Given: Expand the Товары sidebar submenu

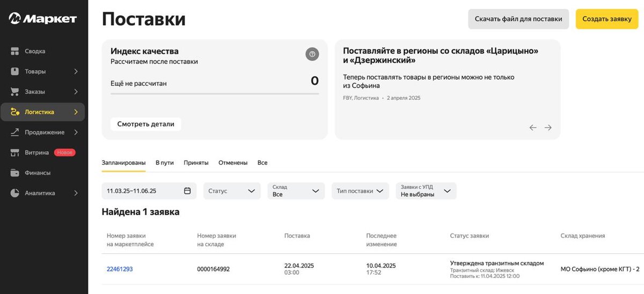Looking at the screenshot, I should [76, 71].
